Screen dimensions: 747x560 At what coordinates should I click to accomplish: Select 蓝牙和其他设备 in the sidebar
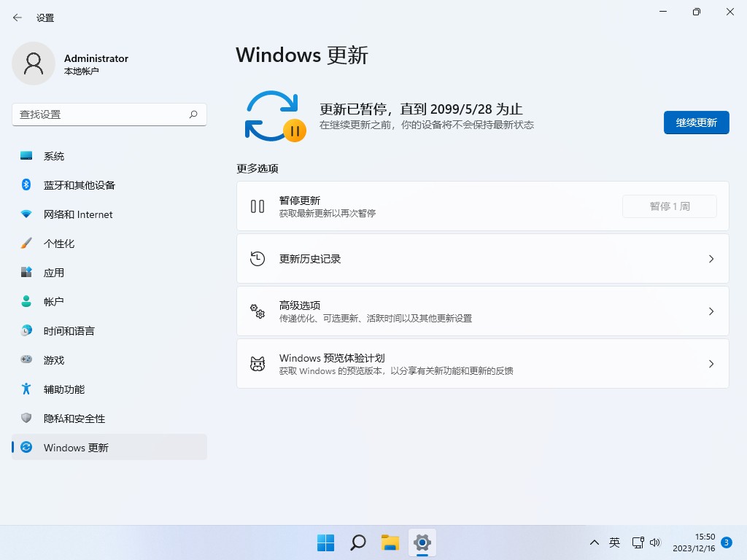109,184
